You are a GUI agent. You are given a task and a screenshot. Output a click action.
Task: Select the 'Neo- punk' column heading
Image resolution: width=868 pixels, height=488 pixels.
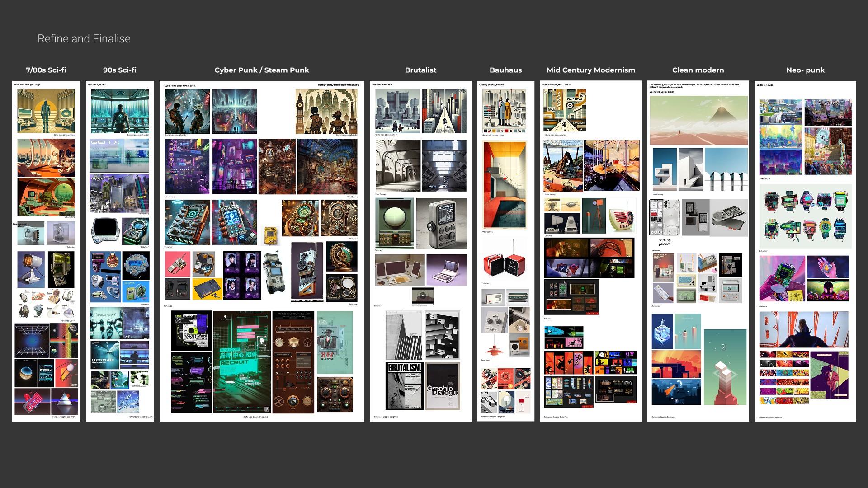(805, 70)
